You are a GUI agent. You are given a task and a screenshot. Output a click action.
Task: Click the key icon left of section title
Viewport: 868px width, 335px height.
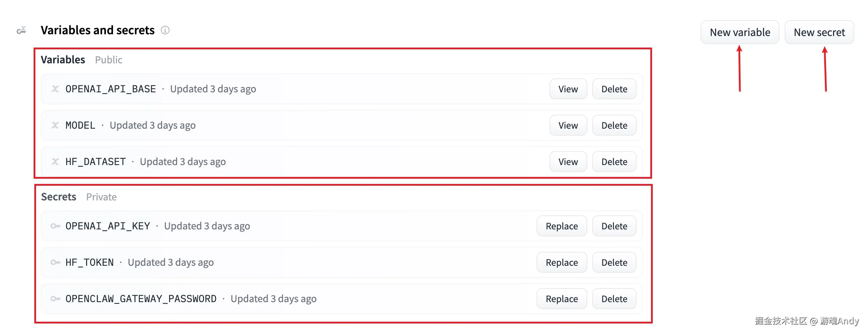pyautogui.click(x=21, y=30)
